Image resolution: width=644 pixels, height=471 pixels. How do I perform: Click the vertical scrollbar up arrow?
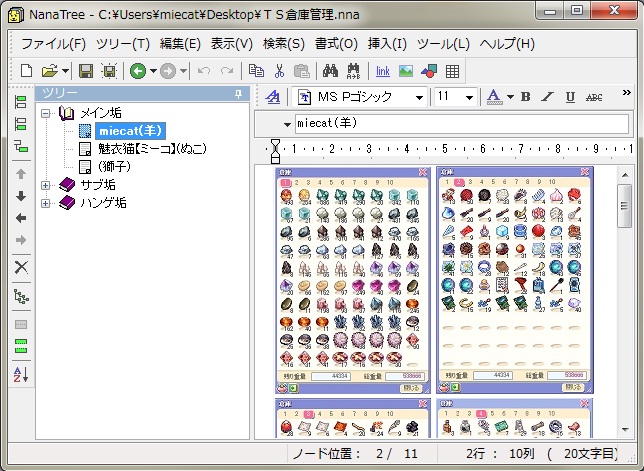625,175
